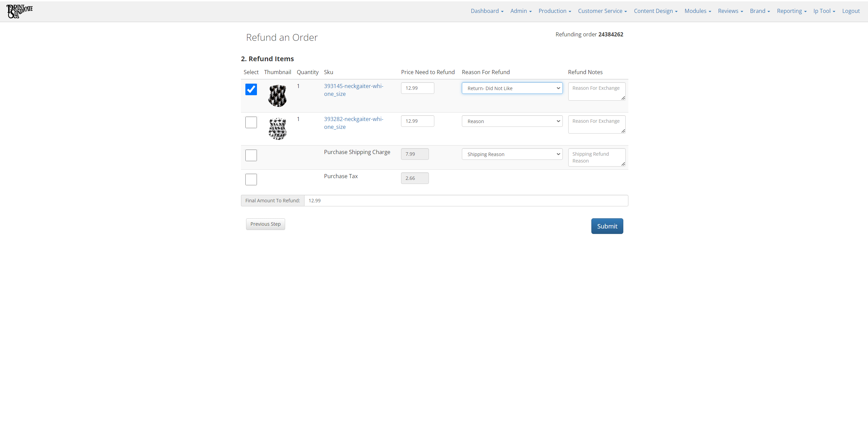Screen dimensions: 868x425
Task: Go back with Previous Step button
Action: pyautogui.click(x=265, y=224)
